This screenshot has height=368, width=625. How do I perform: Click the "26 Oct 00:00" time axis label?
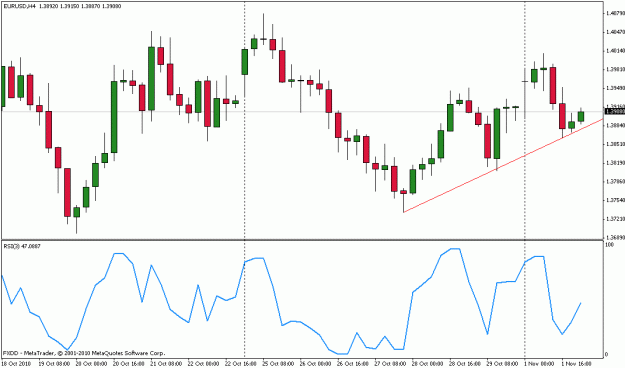pyautogui.click(x=315, y=364)
